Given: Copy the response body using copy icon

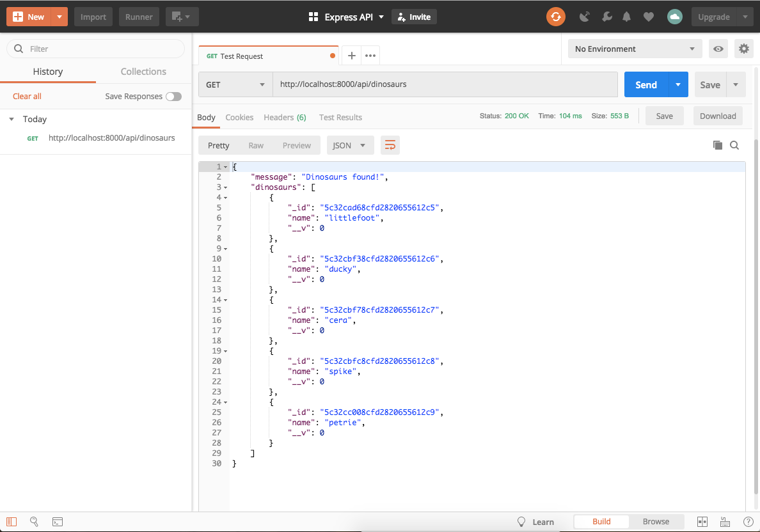Looking at the screenshot, I should 717,145.
